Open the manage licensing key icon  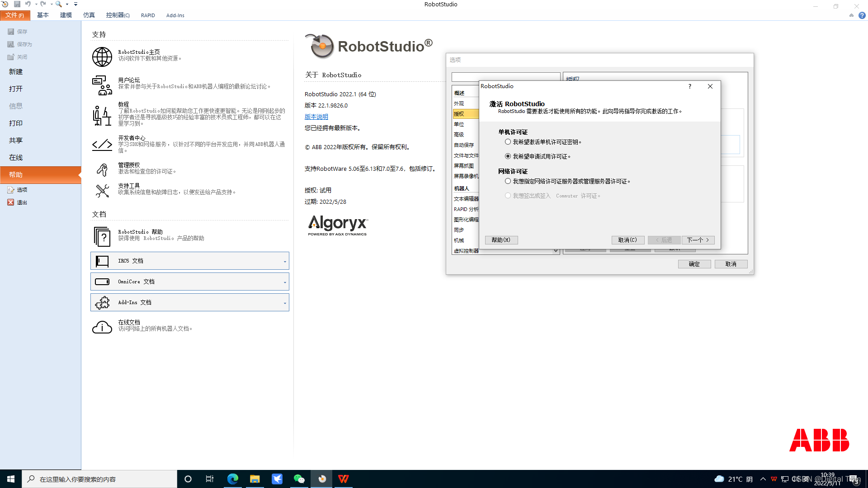(x=102, y=169)
